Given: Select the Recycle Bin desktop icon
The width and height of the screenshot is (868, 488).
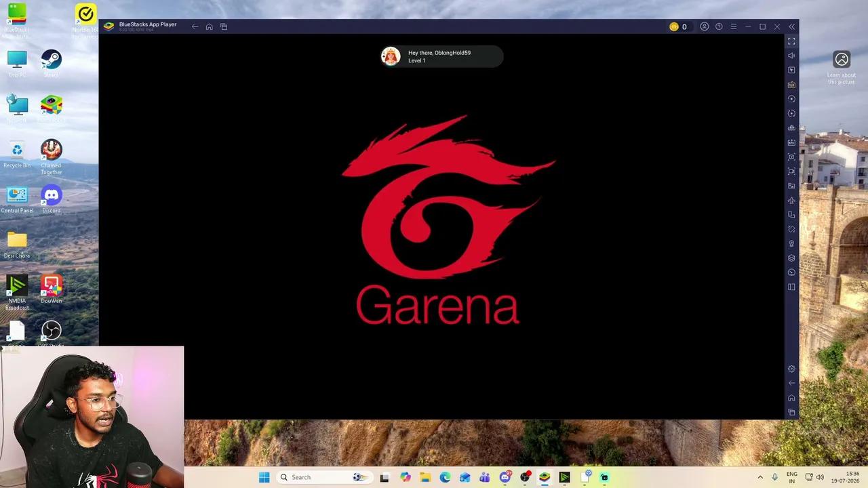Looking at the screenshot, I should pyautogui.click(x=17, y=155).
